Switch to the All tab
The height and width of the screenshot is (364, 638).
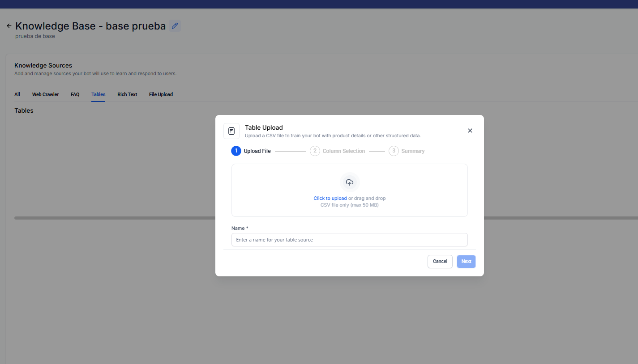point(17,94)
